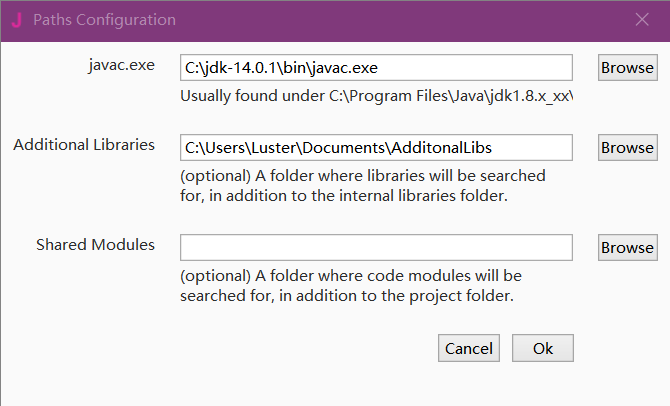
Task: Browse for the Additional Libraries folder
Action: (x=627, y=148)
